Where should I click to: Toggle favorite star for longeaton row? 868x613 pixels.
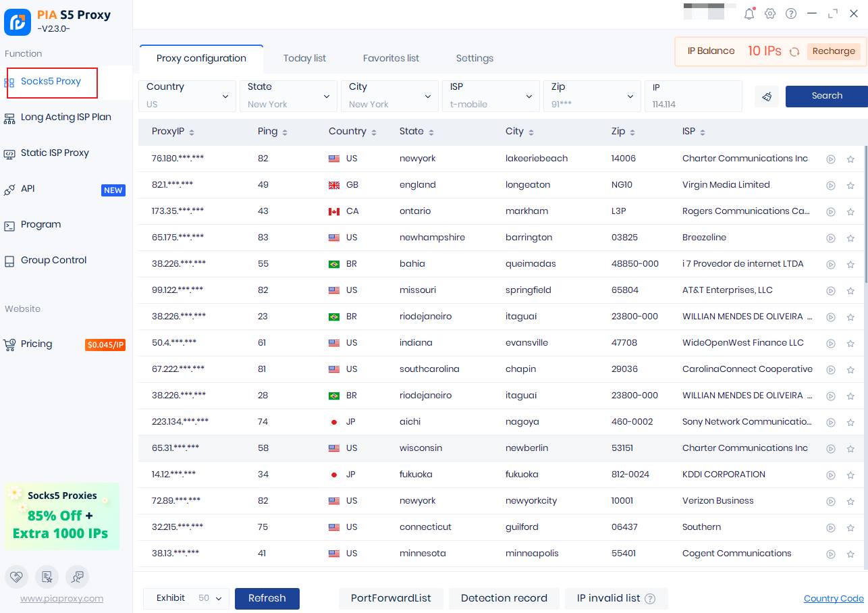(x=850, y=186)
